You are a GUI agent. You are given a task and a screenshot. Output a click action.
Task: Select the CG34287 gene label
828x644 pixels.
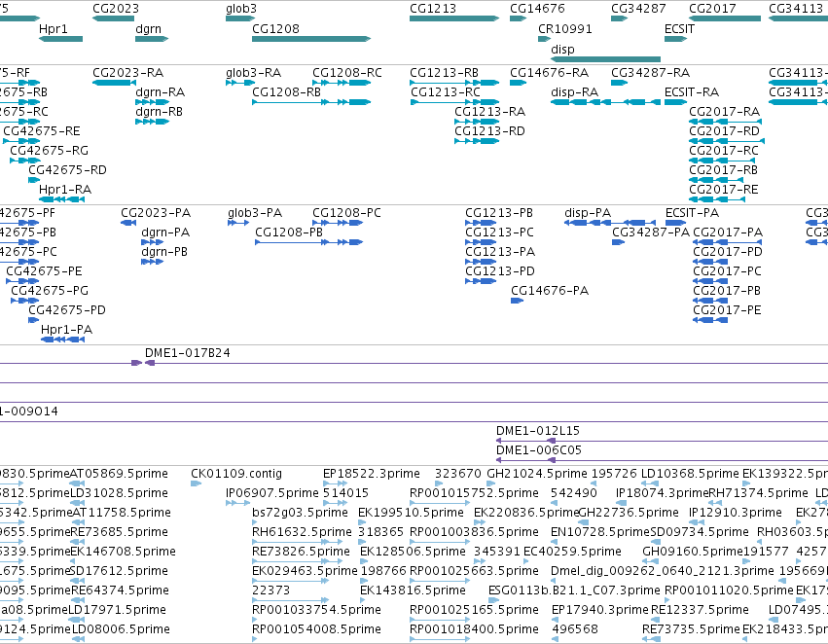638,9
